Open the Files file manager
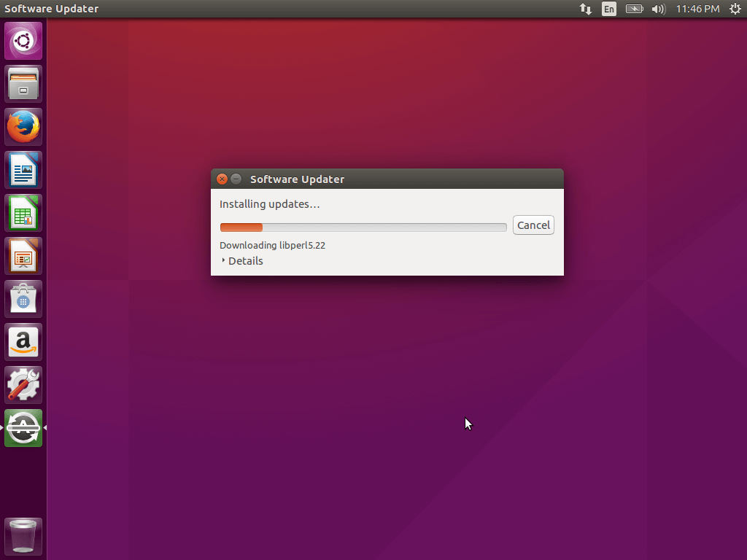The image size is (747, 560). click(23, 83)
